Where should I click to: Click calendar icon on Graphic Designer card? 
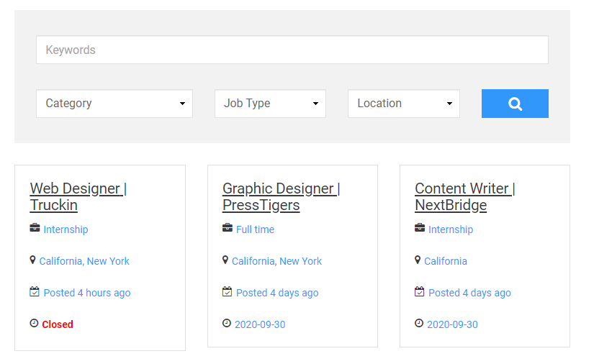[227, 292]
